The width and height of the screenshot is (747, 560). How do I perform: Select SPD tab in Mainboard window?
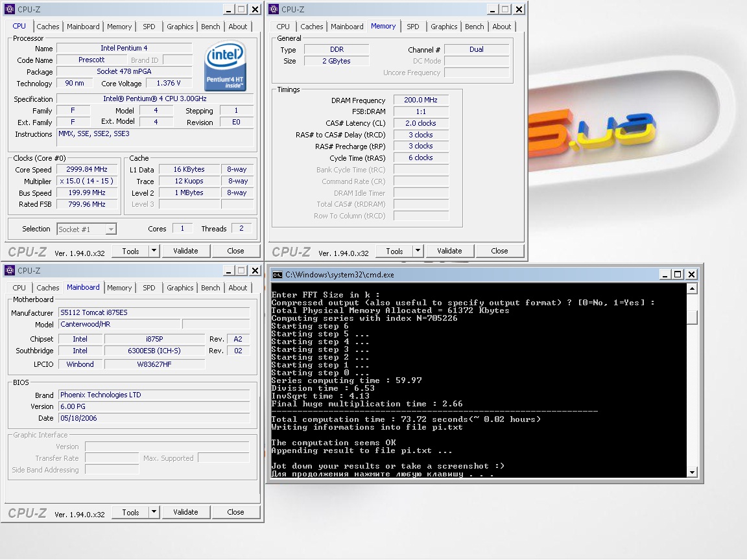(x=149, y=288)
